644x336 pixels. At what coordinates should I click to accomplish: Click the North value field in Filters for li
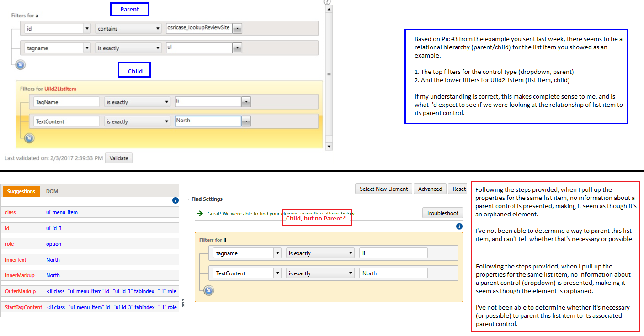[x=393, y=273]
